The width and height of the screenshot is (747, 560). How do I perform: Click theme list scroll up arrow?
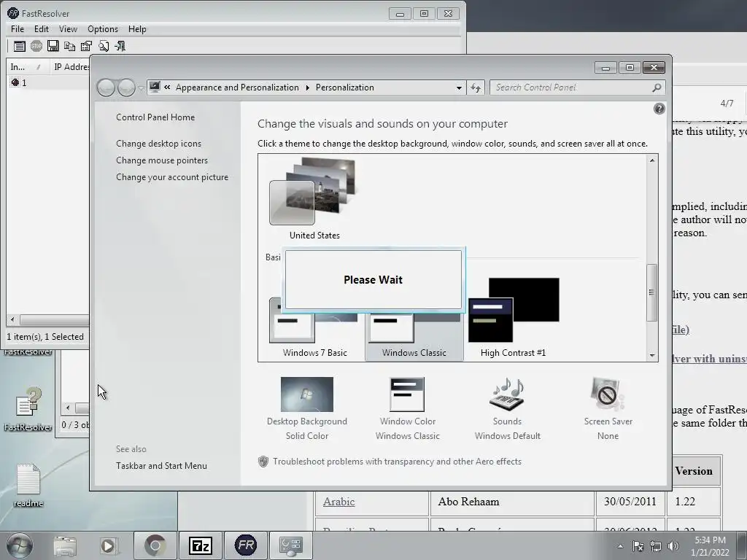coord(651,160)
